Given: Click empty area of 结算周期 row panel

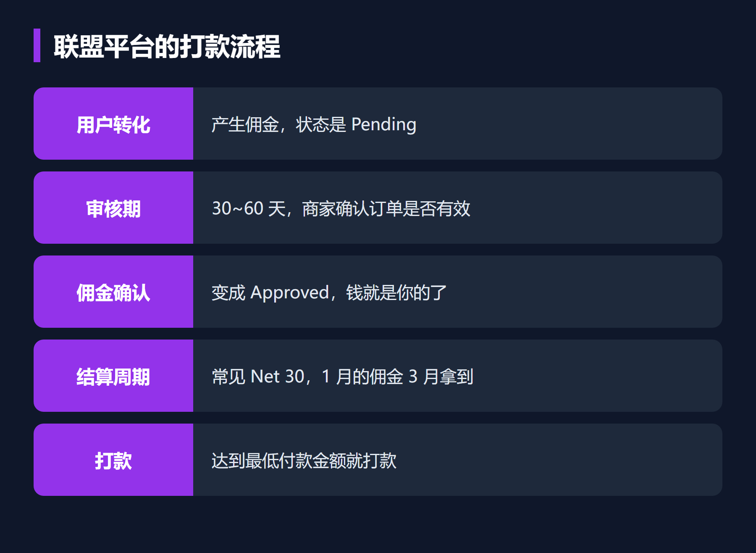Looking at the screenshot, I should tap(596, 376).
